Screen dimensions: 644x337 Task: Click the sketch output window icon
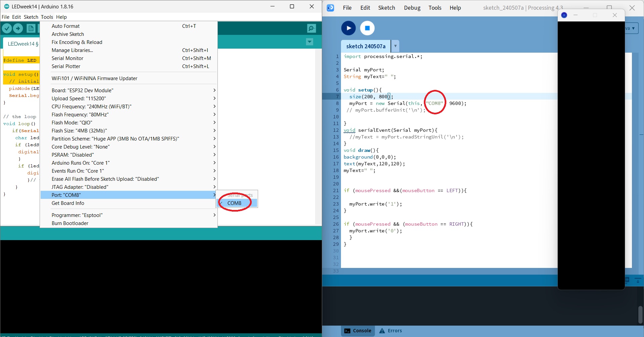click(x=564, y=15)
